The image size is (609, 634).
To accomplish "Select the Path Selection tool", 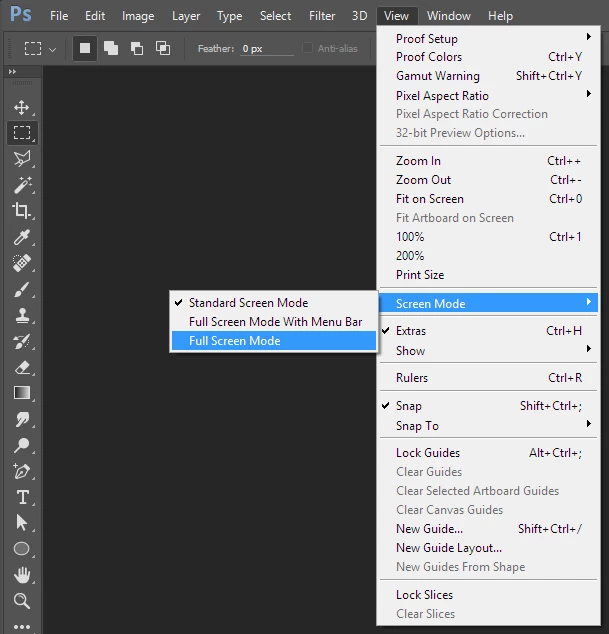I will click(x=22, y=523).
